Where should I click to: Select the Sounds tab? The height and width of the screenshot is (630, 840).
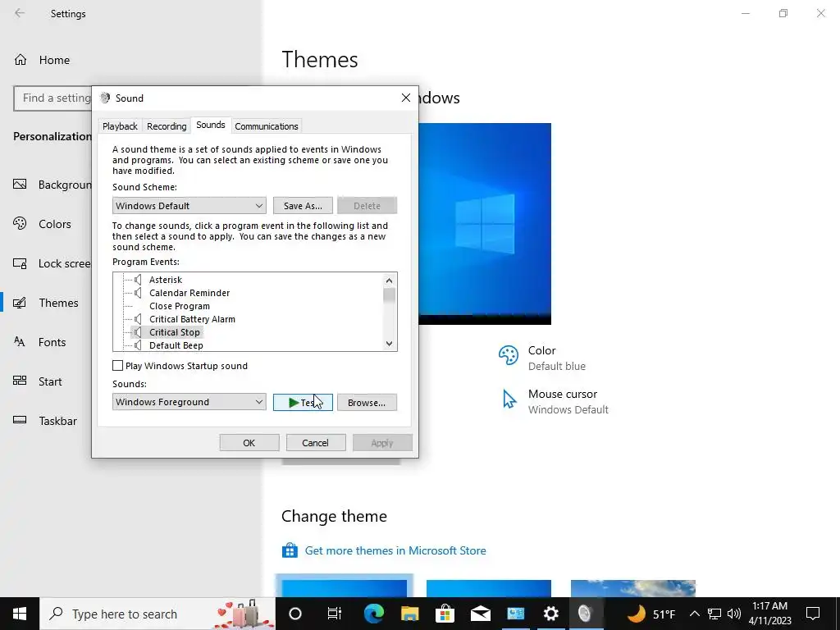click(211, 125)
